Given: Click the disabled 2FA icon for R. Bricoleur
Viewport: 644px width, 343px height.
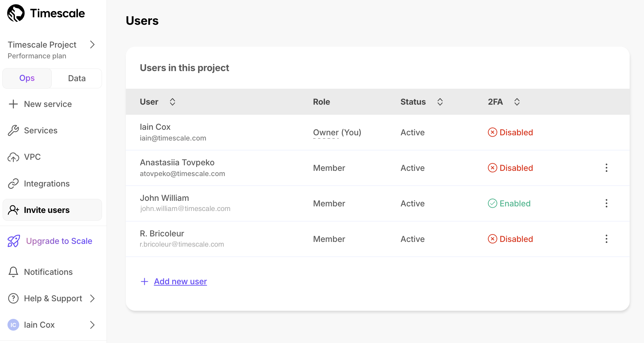Looking at the screenshot, I should point(492,239).
